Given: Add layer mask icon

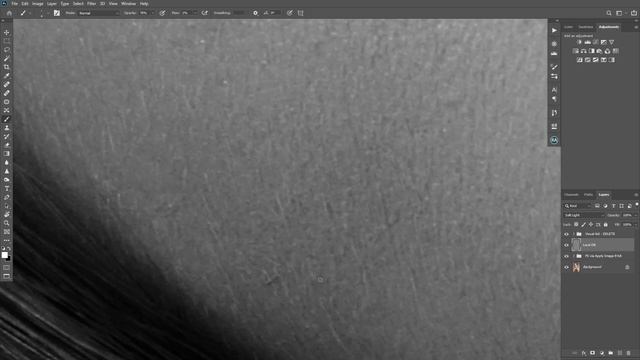Looking at the screenshot, I should (x=593, y=353).
